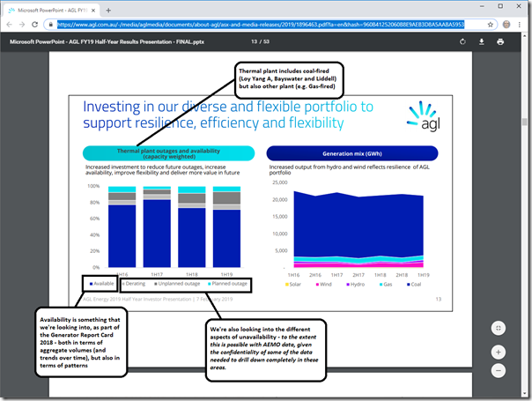Rotate the PDF clockwise
The height and width of the screenshot is (401, 532).
point(462,41)
